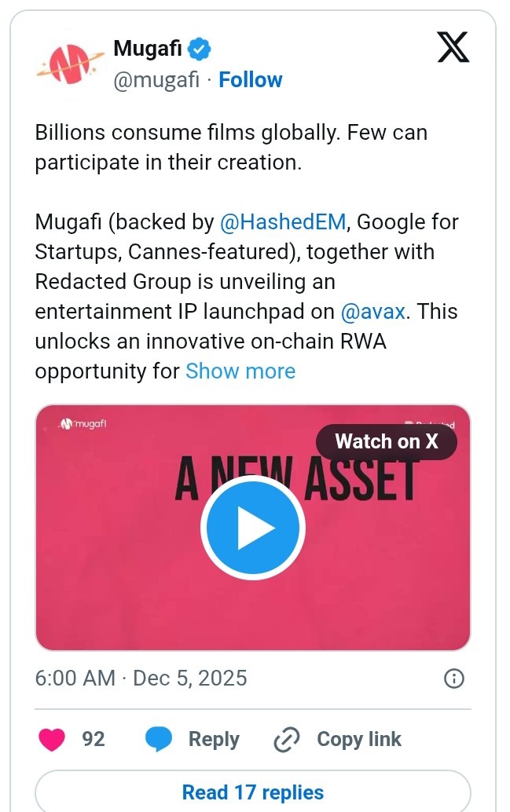Image resolution: width=510 pixels, height=812 pixels.
Task: Play the embedded video
Action: tap(253, 527)
